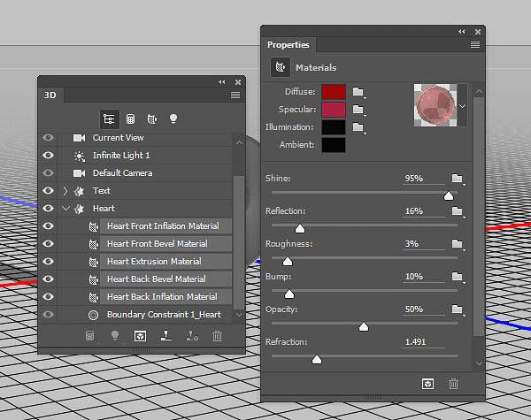Select Default Camera in scene list
Screen dimensions: 531x420
pos(123,173)
